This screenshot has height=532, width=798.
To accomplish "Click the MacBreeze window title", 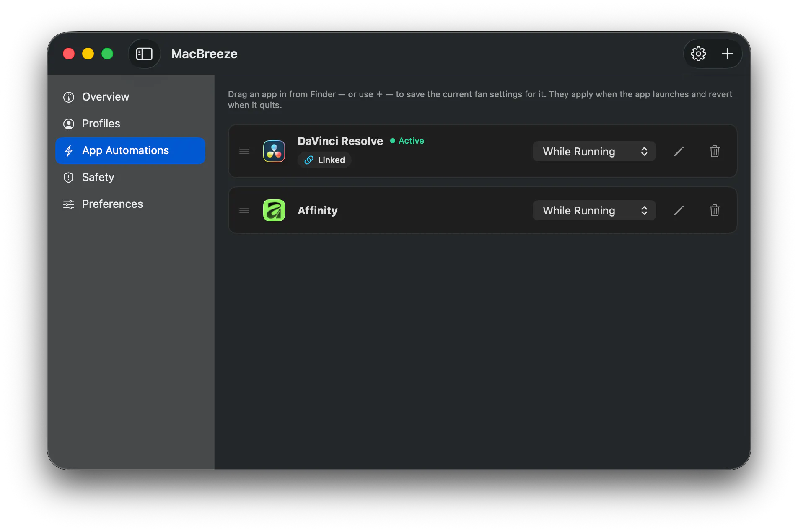I will click(x=204, y=54).
